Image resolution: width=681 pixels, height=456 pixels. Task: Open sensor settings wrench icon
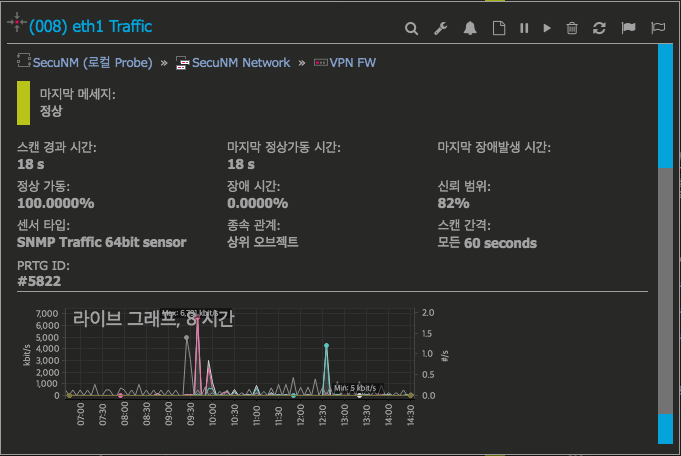point(440,29)
